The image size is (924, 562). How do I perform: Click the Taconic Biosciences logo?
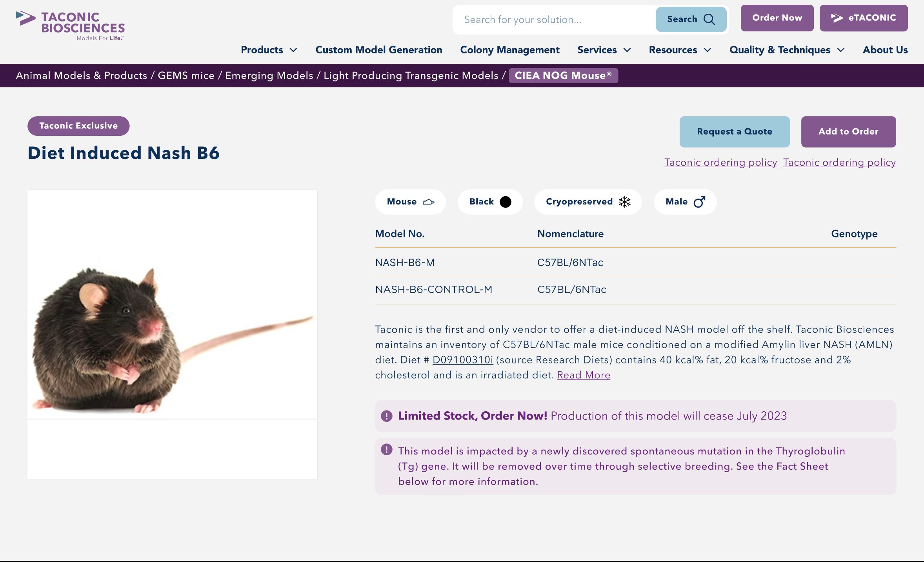pyautogui.click(x=71, y=25)
